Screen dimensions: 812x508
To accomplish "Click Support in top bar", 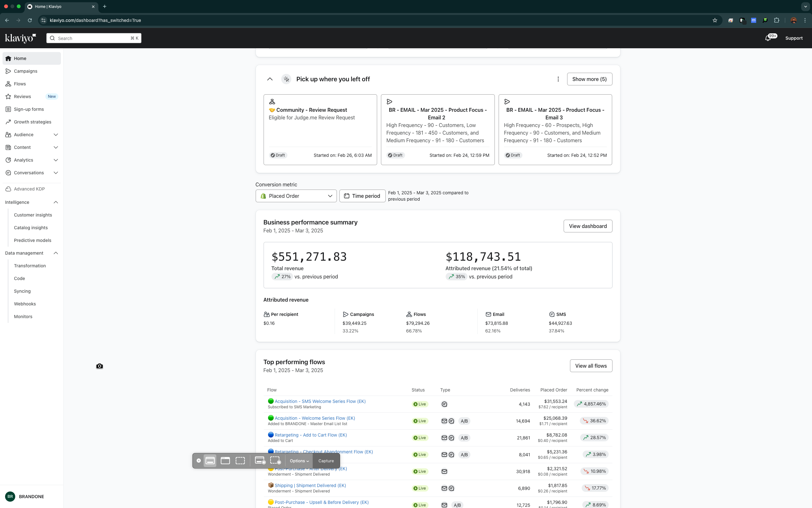I will [794, 38].
